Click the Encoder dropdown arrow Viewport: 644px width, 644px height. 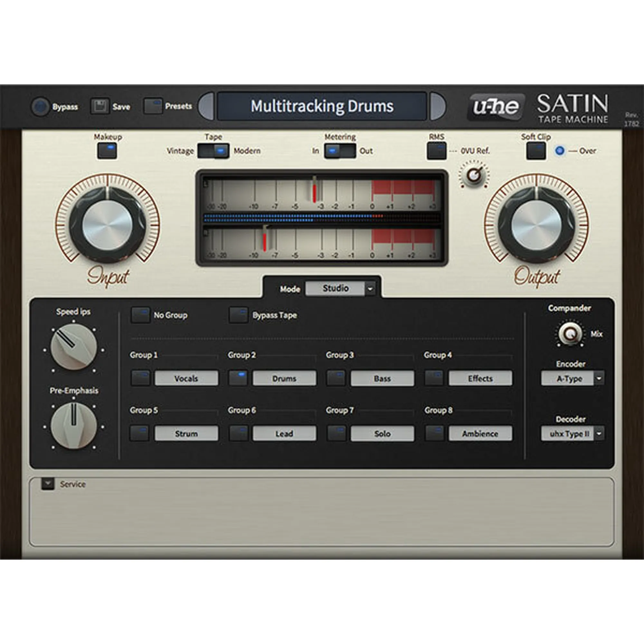click(x=599, y=379)
